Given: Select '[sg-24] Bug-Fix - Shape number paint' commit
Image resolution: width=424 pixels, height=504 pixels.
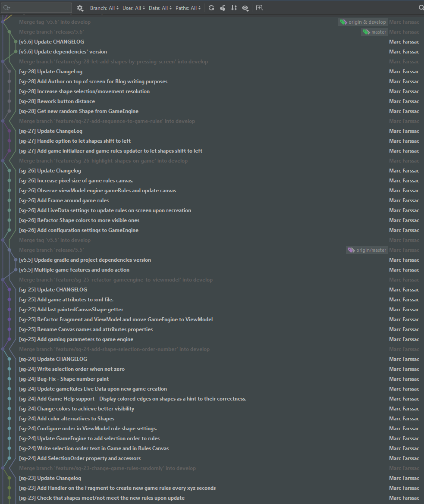Looking at the screenshot, I should point(64,379).
